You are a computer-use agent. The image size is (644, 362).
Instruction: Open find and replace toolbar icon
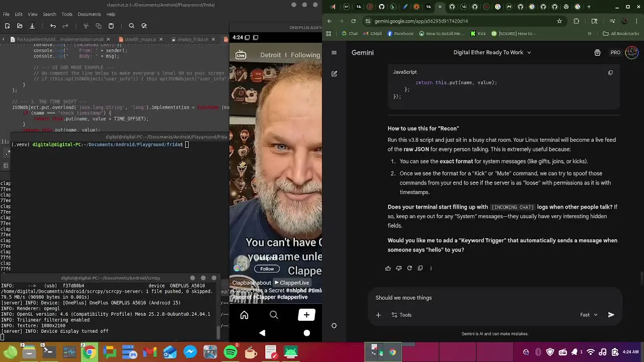(144, 26)
